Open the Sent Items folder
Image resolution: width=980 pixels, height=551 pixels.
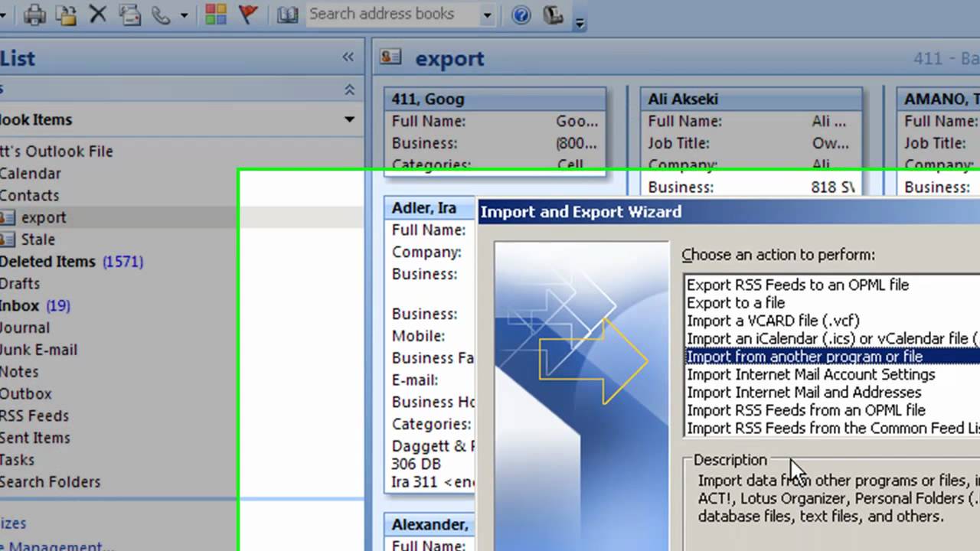(35, 439)
